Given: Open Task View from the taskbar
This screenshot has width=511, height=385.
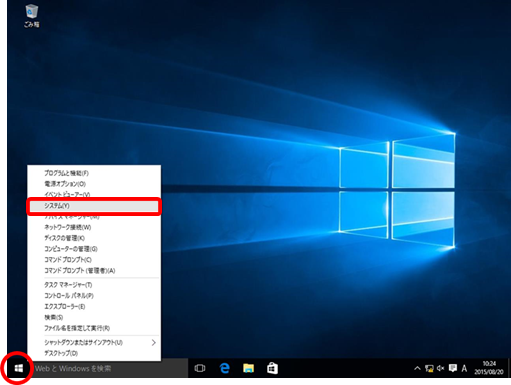Looking at the screenshot, I should pyautogui.click(x=200, y=368).
